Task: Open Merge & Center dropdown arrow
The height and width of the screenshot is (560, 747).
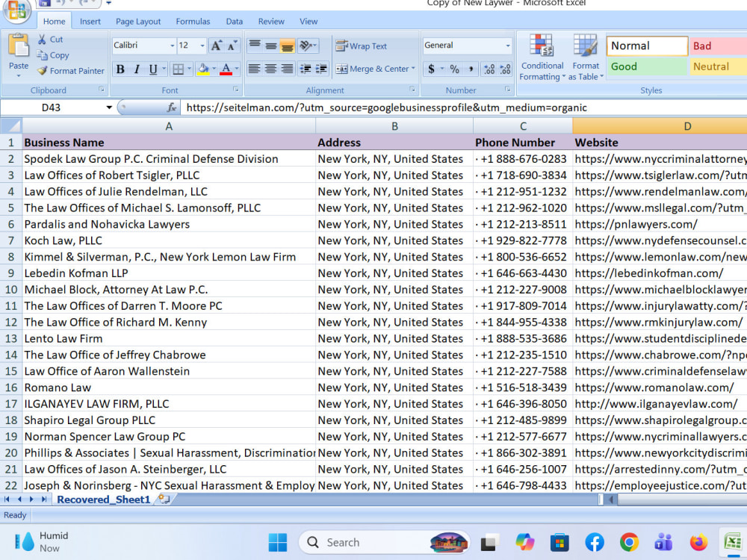Action: [x=412, y=69]
